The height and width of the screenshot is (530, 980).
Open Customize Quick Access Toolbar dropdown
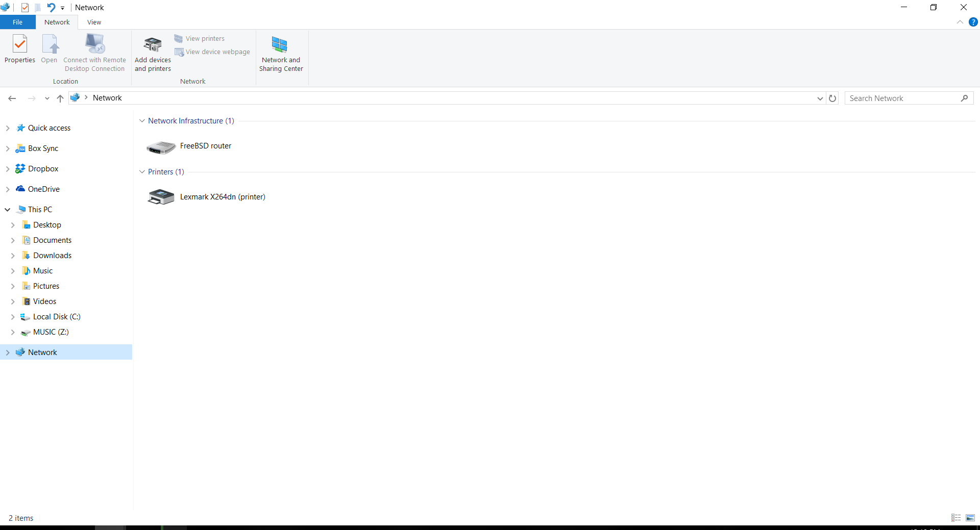[63, 8]
